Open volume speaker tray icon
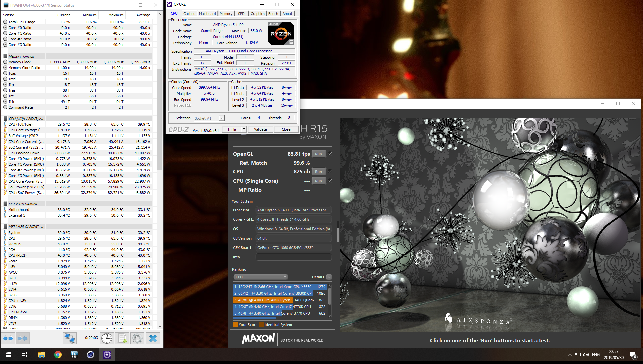Viewport: 643px width, 364px height. (586, 355)
